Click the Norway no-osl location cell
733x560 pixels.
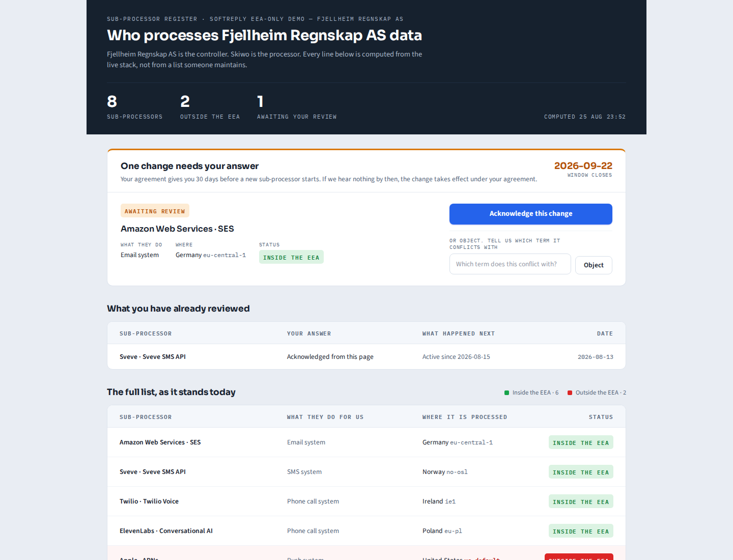pyautogui.click(x=445, y=472)
